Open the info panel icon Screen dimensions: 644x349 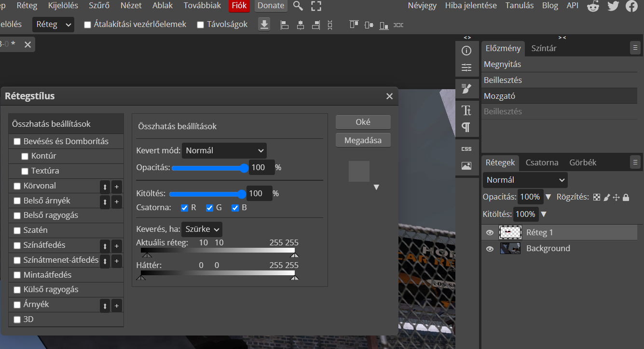[x=466, y=51]
